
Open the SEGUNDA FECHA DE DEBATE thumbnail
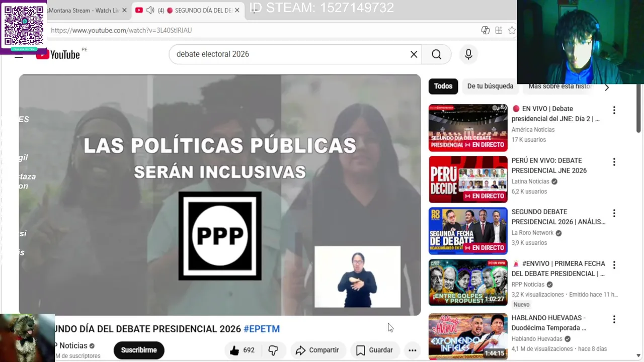click(468, 231)
